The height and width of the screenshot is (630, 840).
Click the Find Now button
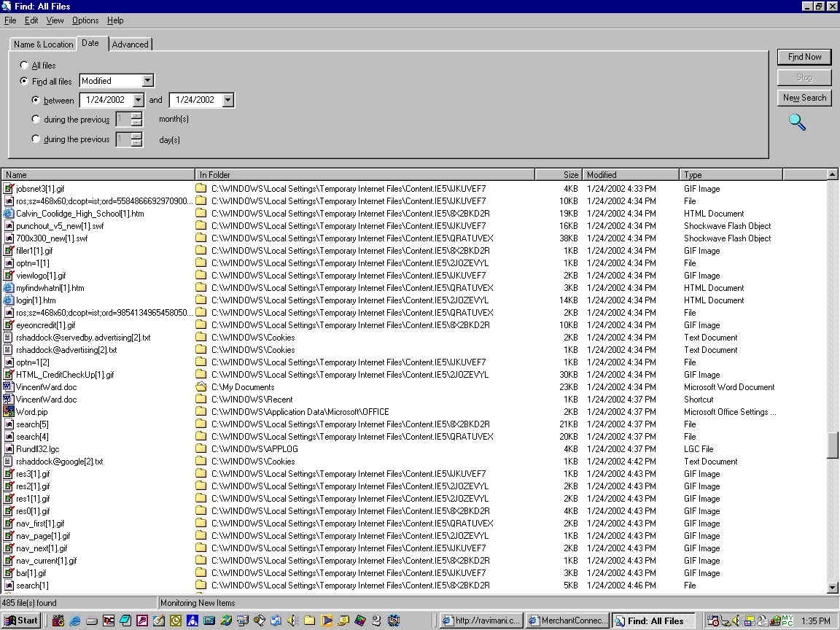click(804, 57)
